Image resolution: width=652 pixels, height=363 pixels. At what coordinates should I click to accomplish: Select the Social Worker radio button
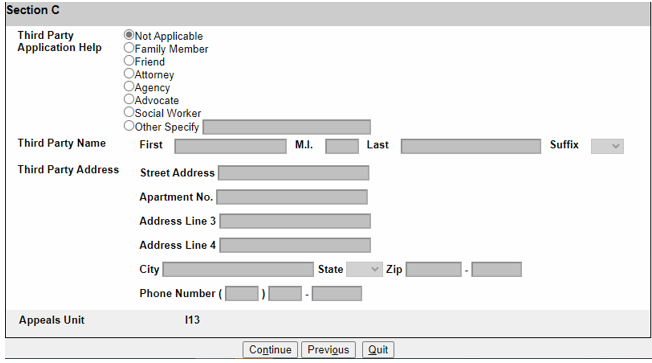tap(129, 112)
